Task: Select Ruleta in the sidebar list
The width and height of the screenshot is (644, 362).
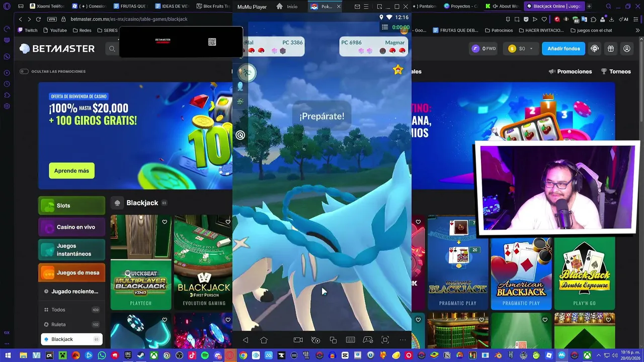Action: 71,325
